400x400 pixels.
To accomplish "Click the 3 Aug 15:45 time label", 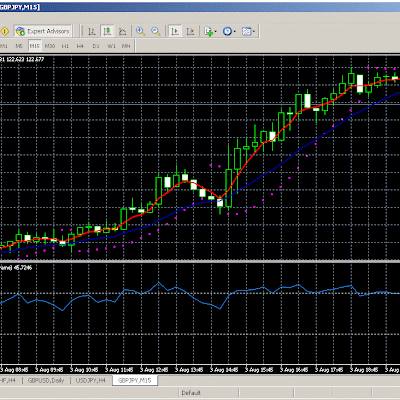I will coord(259,370).
